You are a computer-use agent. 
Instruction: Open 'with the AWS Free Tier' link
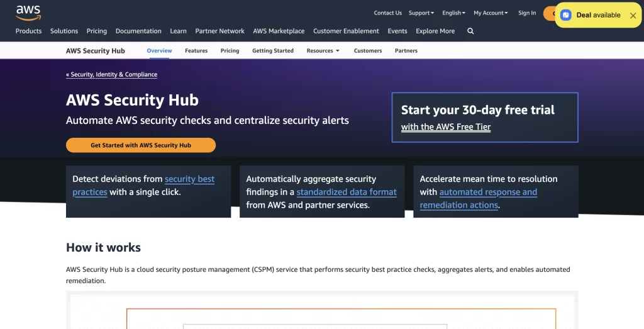(446, 127)
